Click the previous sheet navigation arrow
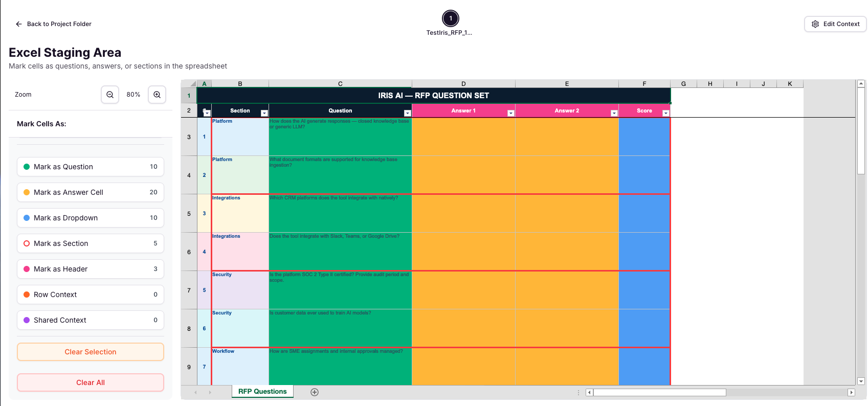This screenshot has width=868, height=406. (x=195, y=392)
